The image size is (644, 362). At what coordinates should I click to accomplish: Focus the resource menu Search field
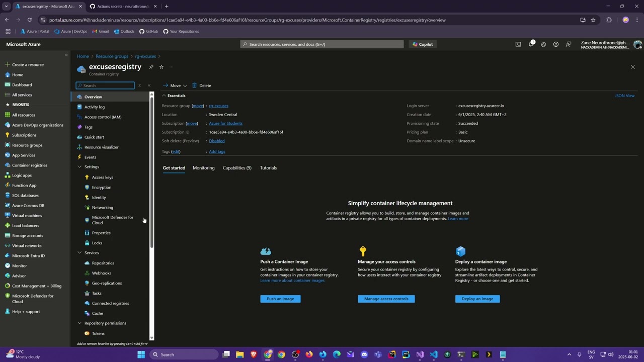[105, 85]
